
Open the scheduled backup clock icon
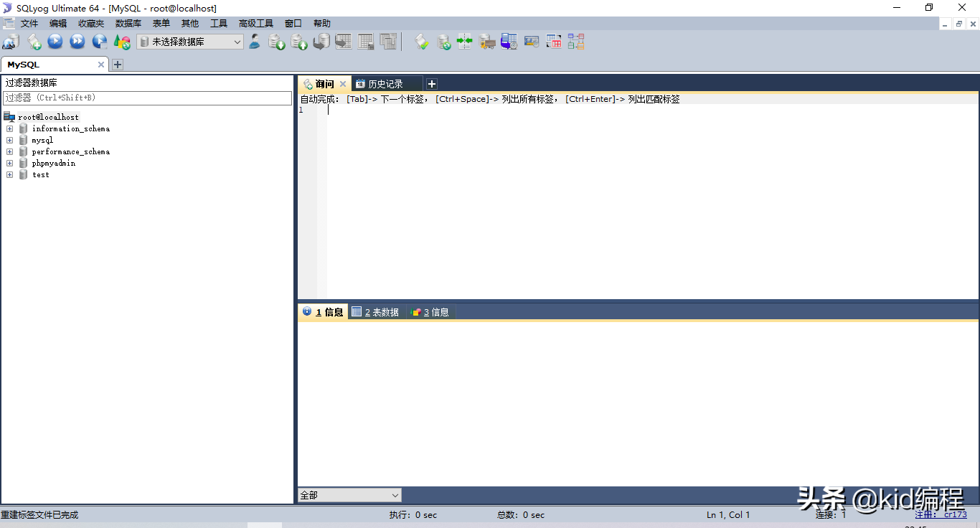pos(509,41)
